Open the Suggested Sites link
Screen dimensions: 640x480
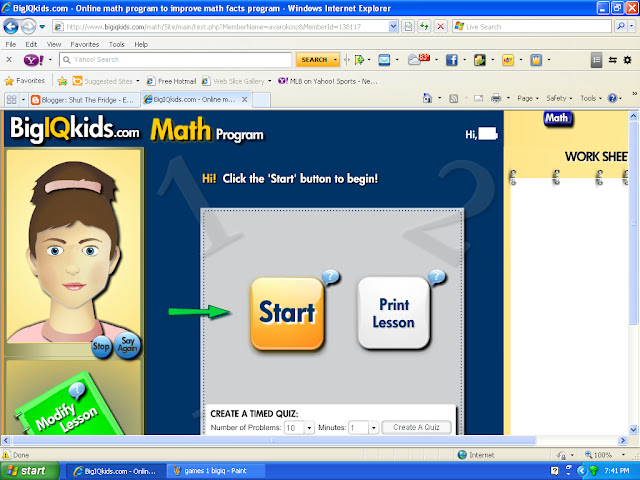tap(105, 81)
